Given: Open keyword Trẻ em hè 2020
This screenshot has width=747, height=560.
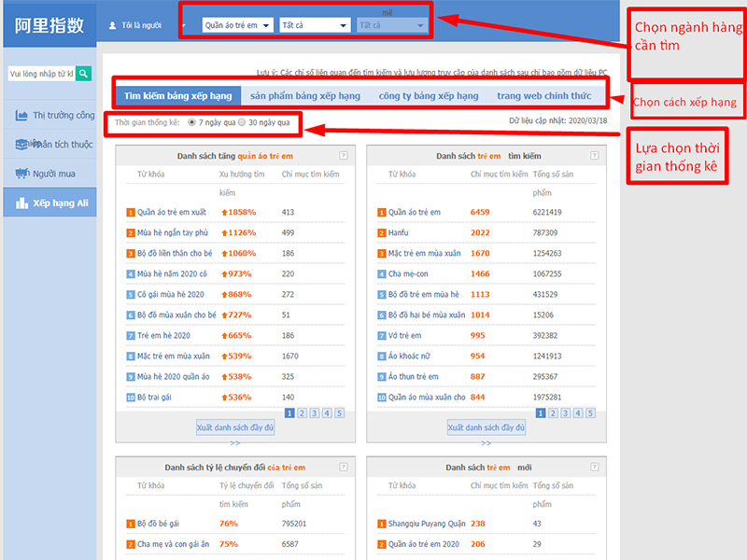Looking at the screenshot, I should (x=163, y=335).
